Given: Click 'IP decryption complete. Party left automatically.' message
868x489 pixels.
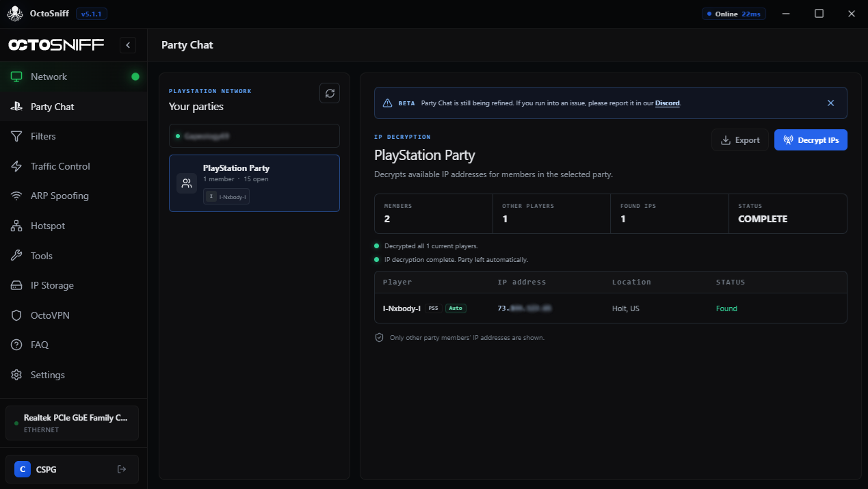Looking at the screenshot, I should pos(456,260).
